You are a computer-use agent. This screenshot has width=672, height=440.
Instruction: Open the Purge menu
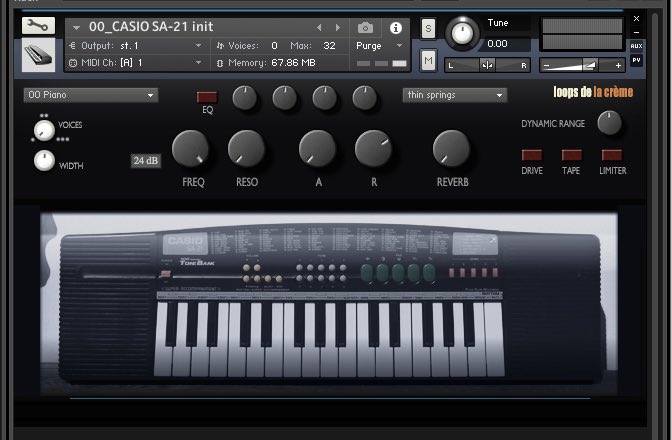click(x=379, y=45)
